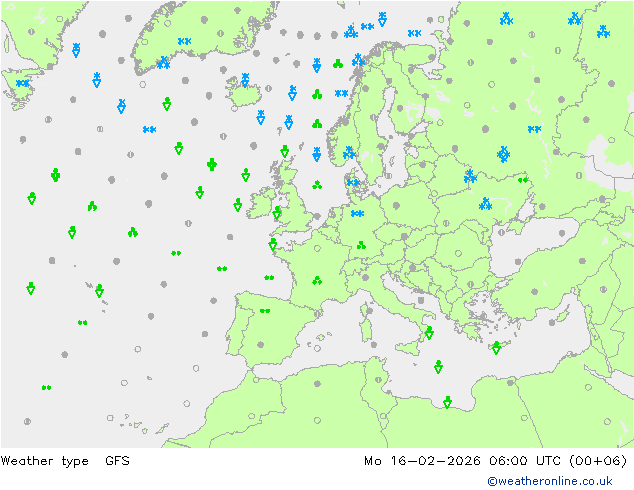Click the green rain symbol in central France
This screenshot has width=634, height=490.
[317, 280]
